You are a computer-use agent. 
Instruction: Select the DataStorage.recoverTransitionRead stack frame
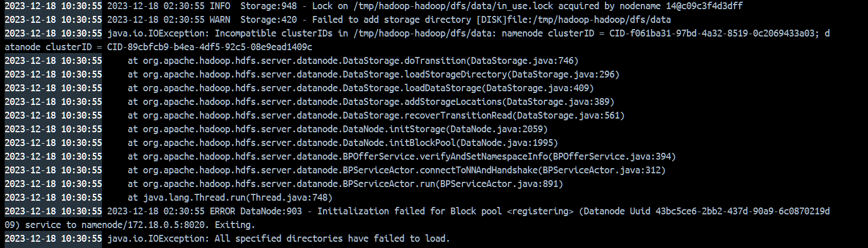(x=376, y=116)
